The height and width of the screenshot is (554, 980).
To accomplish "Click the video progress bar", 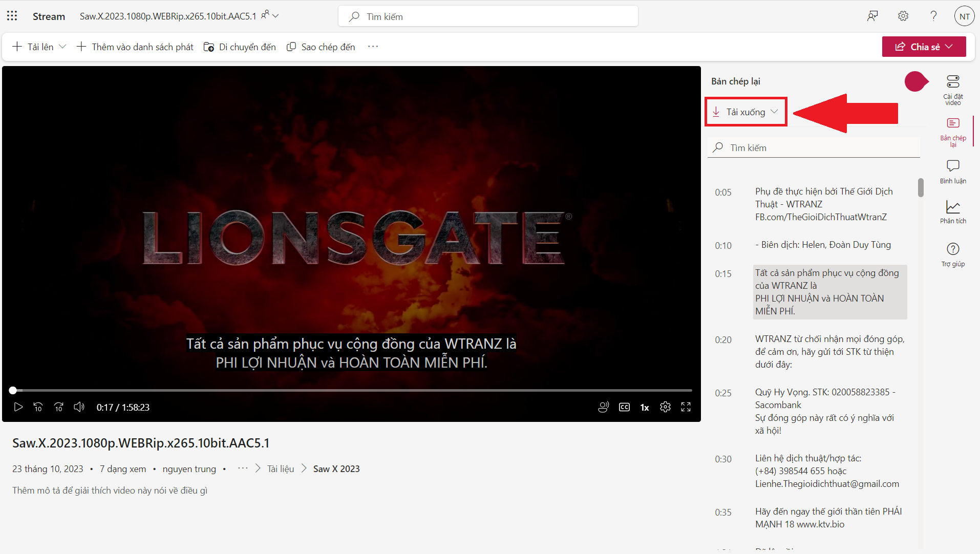I will click(351, 390).
